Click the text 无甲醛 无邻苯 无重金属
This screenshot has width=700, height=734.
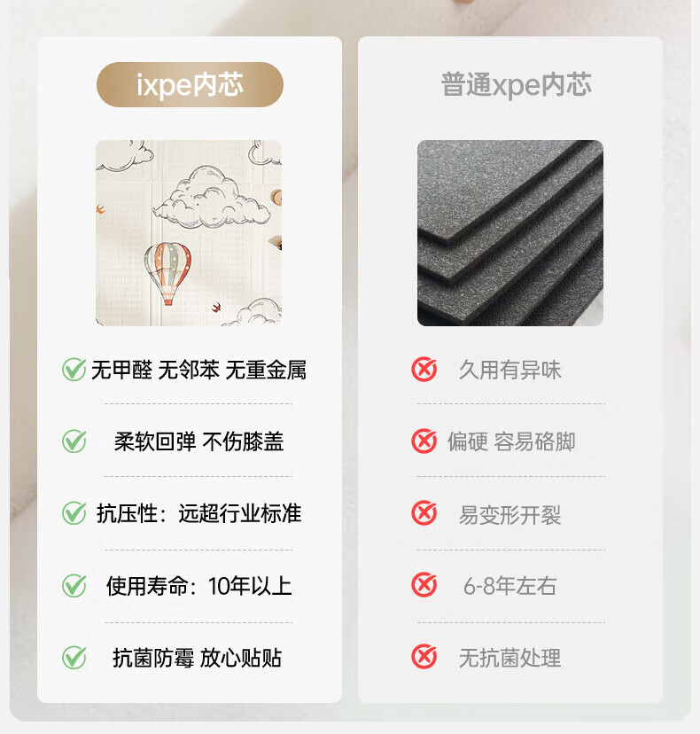point(198,370)
